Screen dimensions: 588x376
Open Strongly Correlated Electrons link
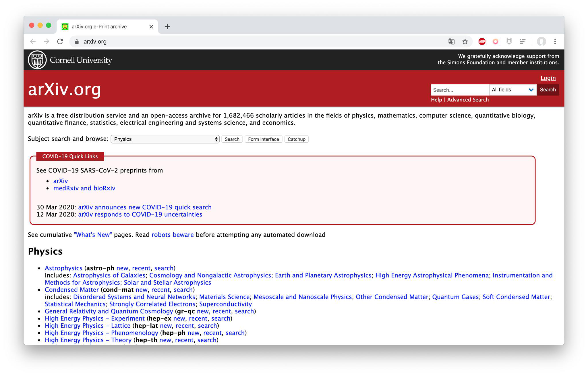(x=152, y=304)
